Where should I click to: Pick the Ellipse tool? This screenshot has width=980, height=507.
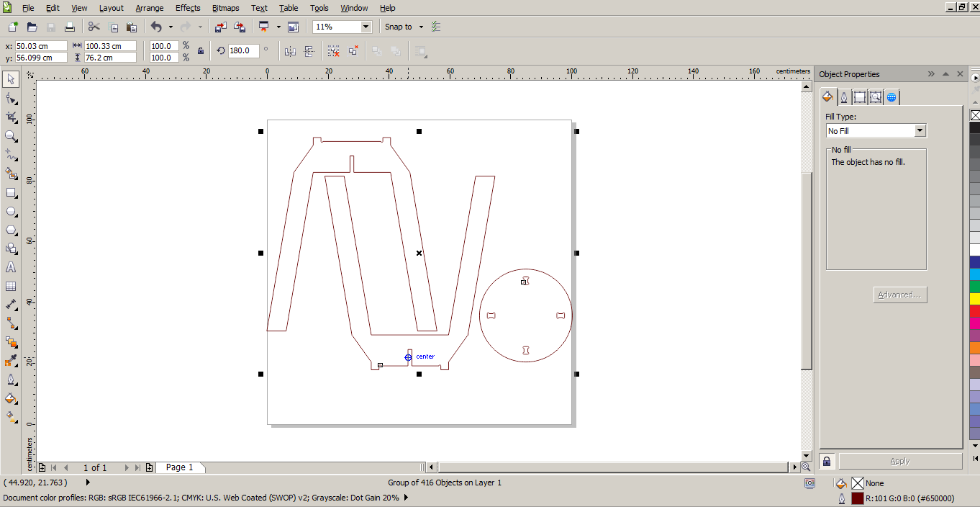11,212
